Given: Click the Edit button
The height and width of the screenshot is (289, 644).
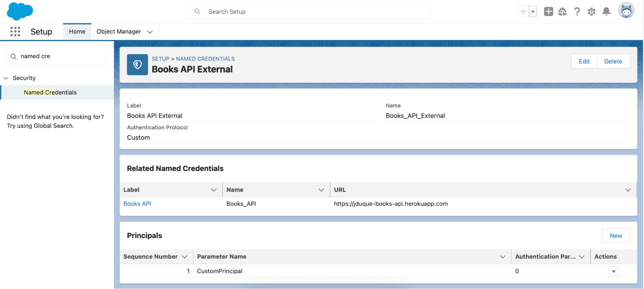Looking at the screenshot, I should click(584, 61).
